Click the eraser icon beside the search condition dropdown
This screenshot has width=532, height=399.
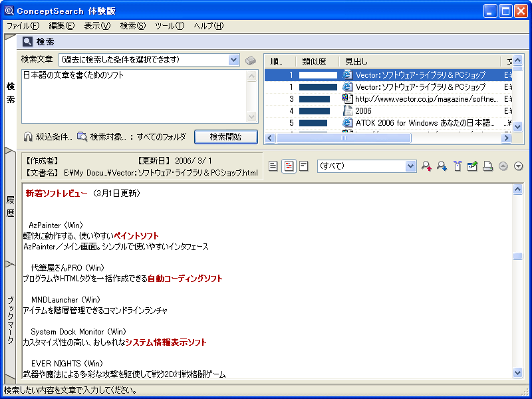(x=251, y=61)
